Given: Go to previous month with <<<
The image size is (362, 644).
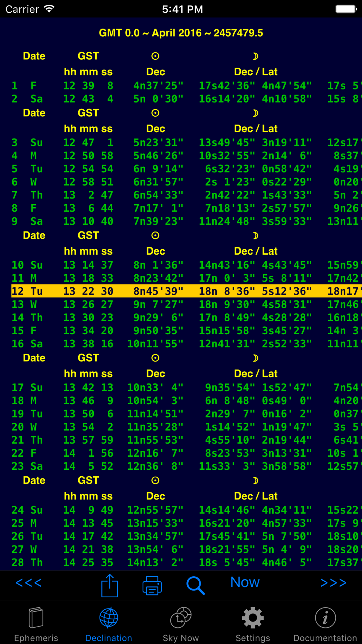Looking at the screenshot, I should click(x=29, y=582).
